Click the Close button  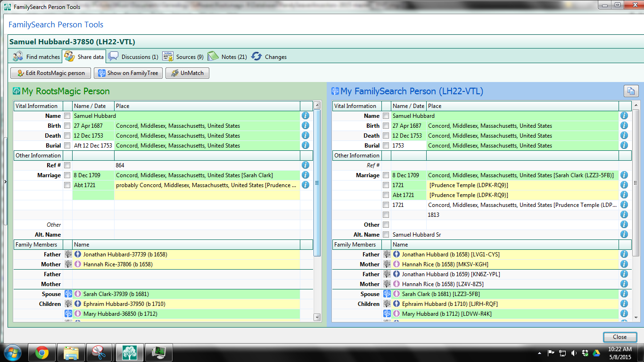619,337
